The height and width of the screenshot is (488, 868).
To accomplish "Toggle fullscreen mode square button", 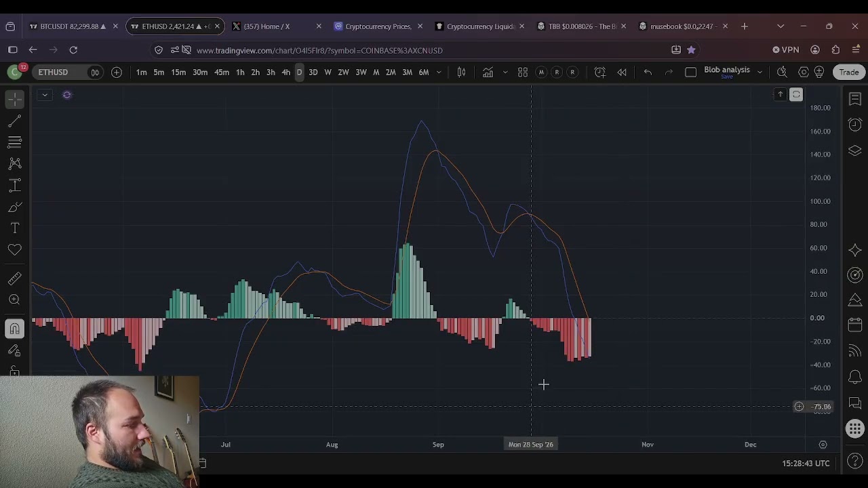I will point(691,72).
